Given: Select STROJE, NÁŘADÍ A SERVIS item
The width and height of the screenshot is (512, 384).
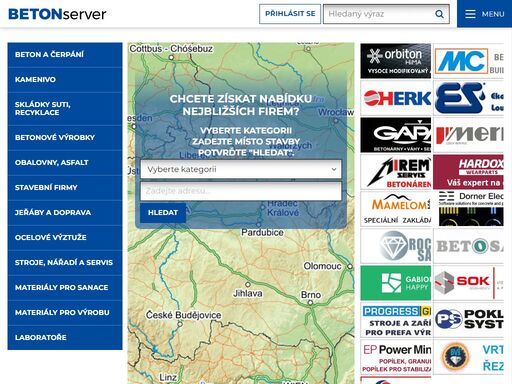Looking at the screenshot, I should (65, 263).
